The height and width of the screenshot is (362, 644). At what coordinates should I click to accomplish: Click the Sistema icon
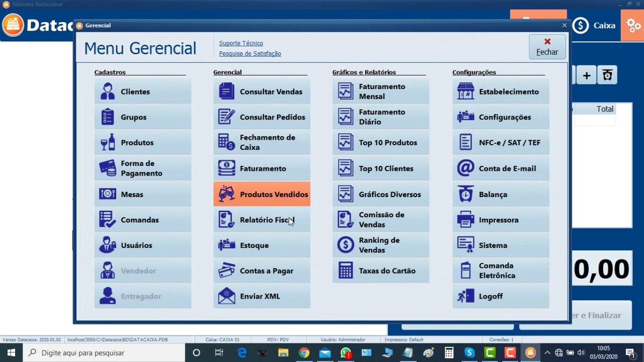pyautogui.click(x=465, y=245)
